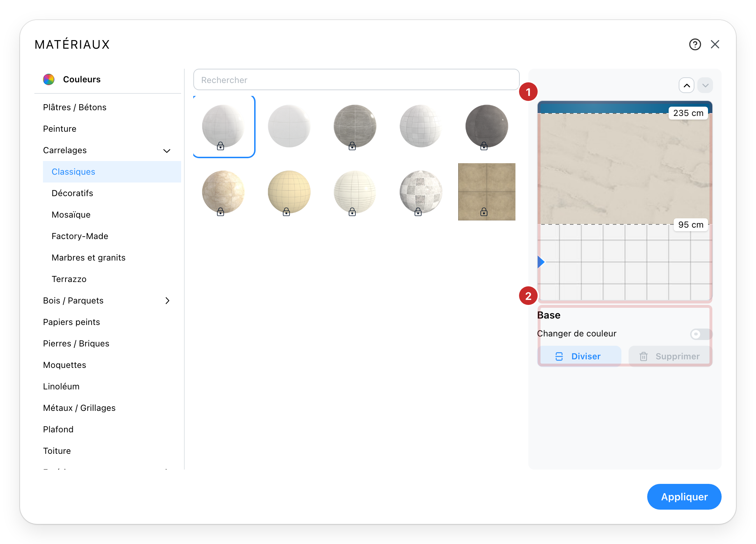Click the Rechercher search field
The height and width of the screenshot is (544, 756).
[356, 80]
